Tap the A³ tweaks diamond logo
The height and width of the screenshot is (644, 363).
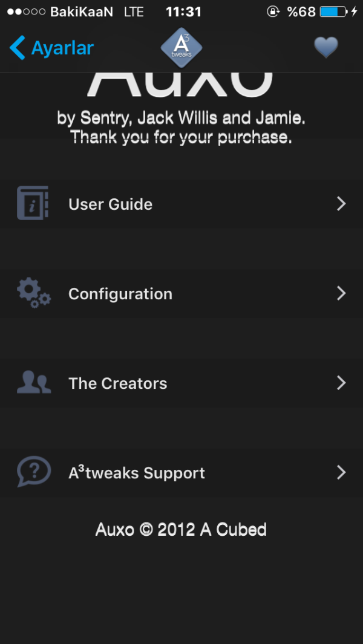coord(181,48)
